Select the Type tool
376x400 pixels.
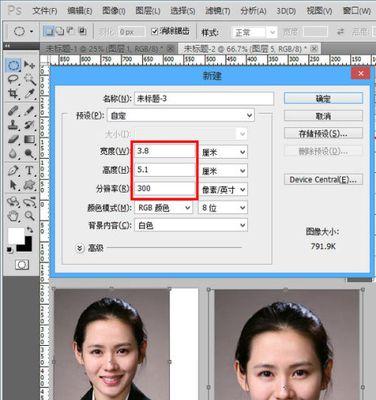point(30,170)
